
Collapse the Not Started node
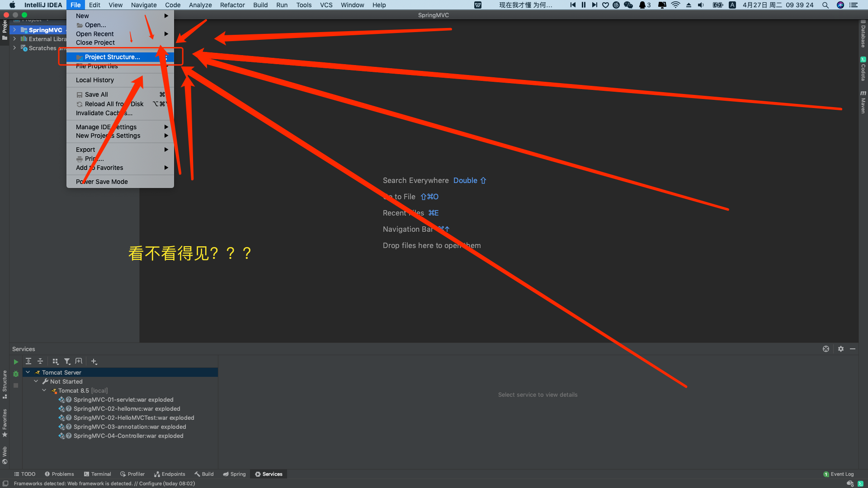(36, 381)
